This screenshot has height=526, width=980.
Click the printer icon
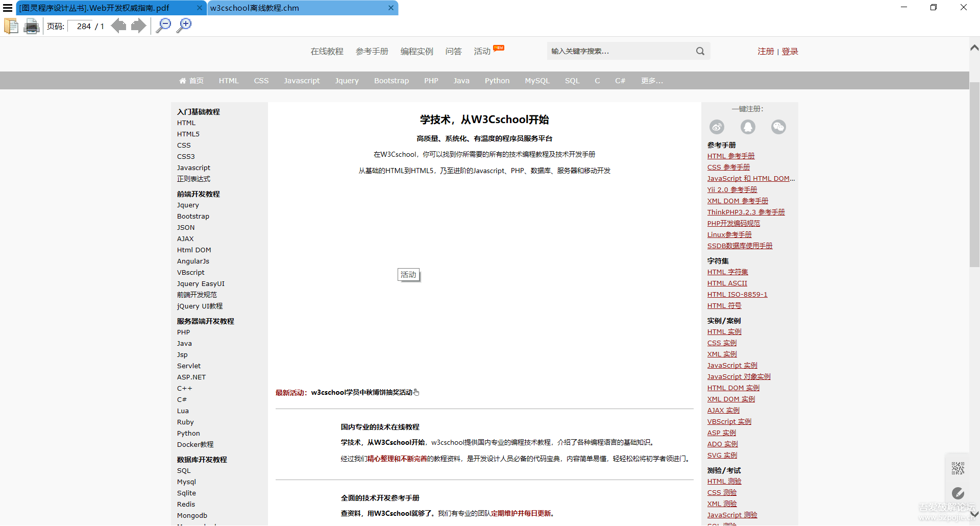[x=32, y=26]
